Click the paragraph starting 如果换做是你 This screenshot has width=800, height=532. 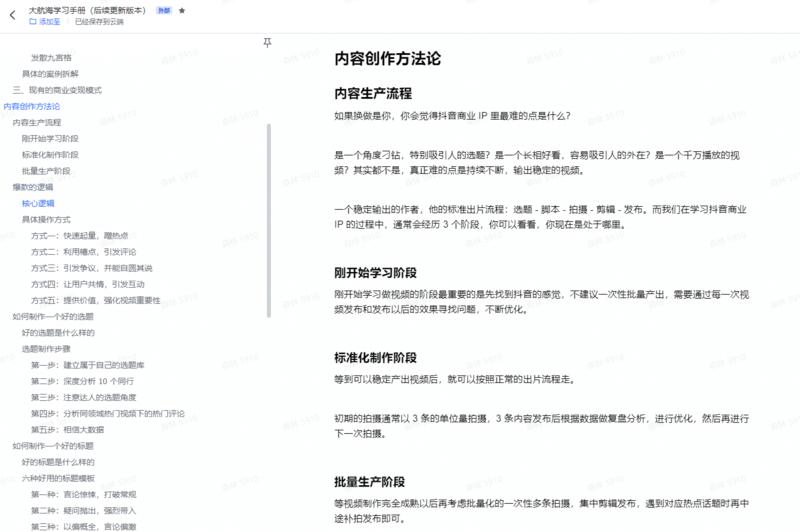click(x=453, y=116)
